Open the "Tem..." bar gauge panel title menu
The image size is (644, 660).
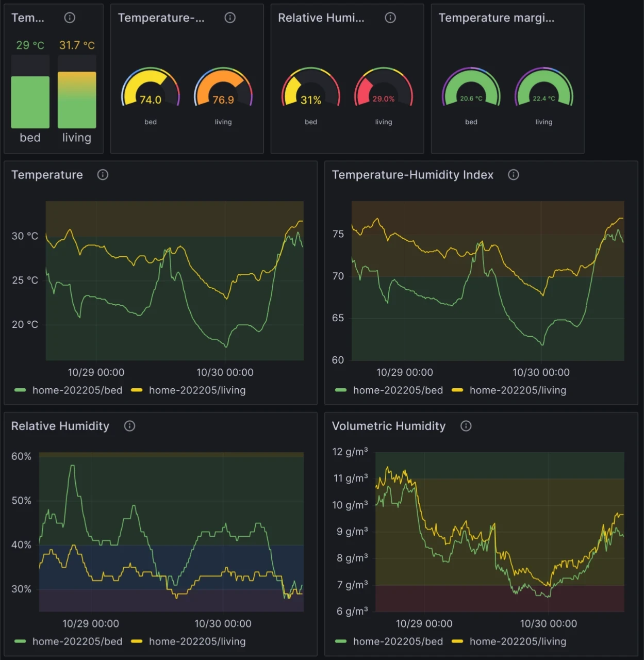pos(28,18)
